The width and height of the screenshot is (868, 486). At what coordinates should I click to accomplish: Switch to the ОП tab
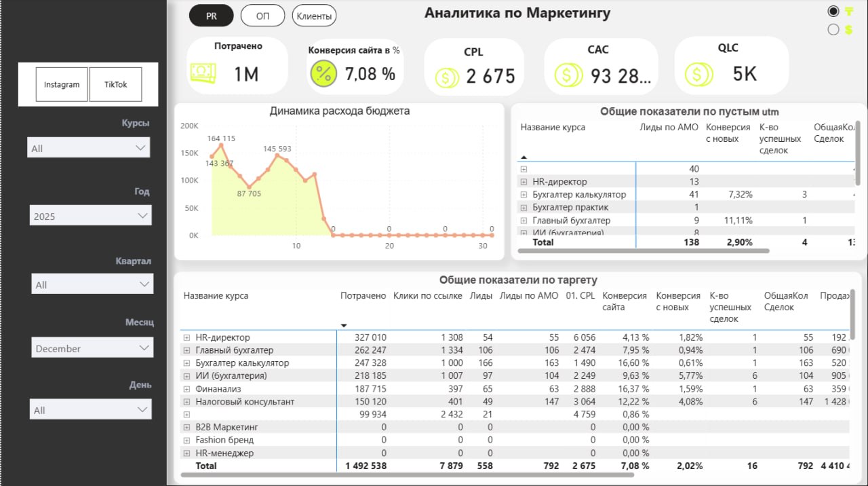262,16
